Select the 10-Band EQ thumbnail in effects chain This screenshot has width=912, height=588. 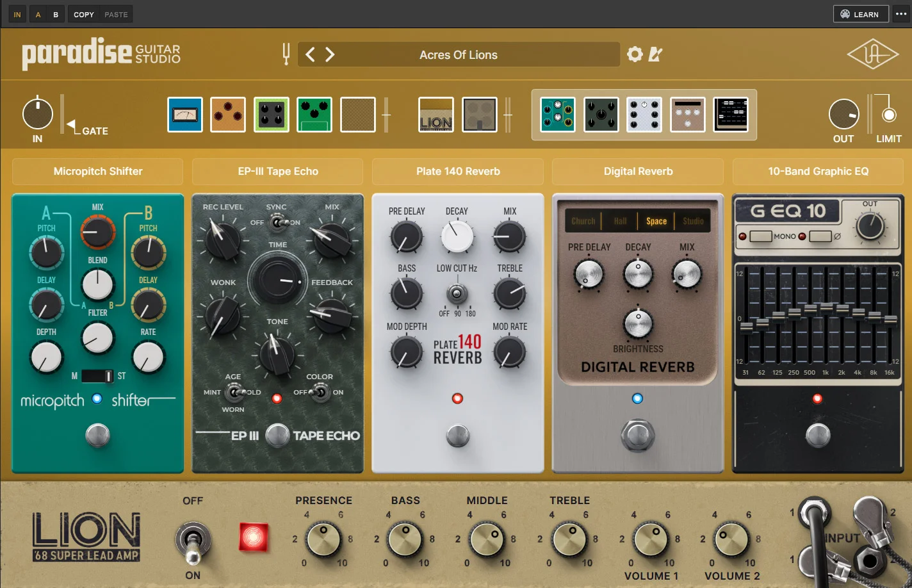[731, 115]
